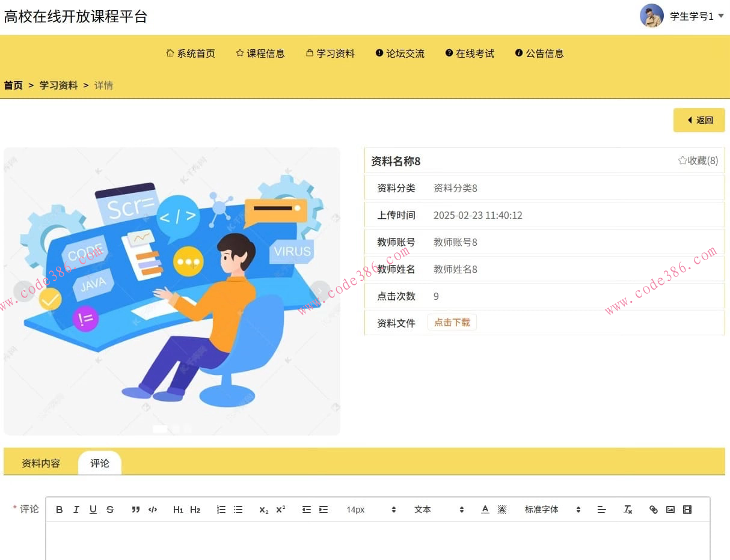This screenshot has width=730, height=560.
Task: Apply strikethrough formatting
Action: click(x=110, y=509)
